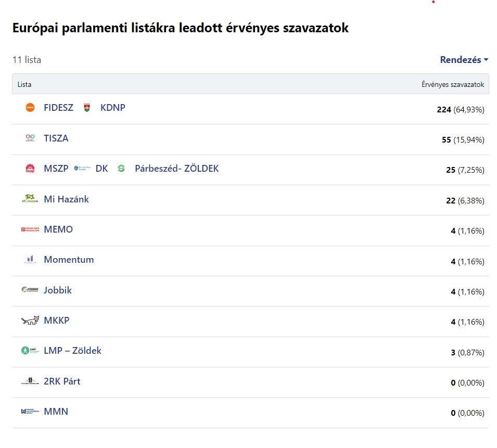Click the Jobbik party logo
The width and height of the screenshot is (497, 448).
pos(30,290)
